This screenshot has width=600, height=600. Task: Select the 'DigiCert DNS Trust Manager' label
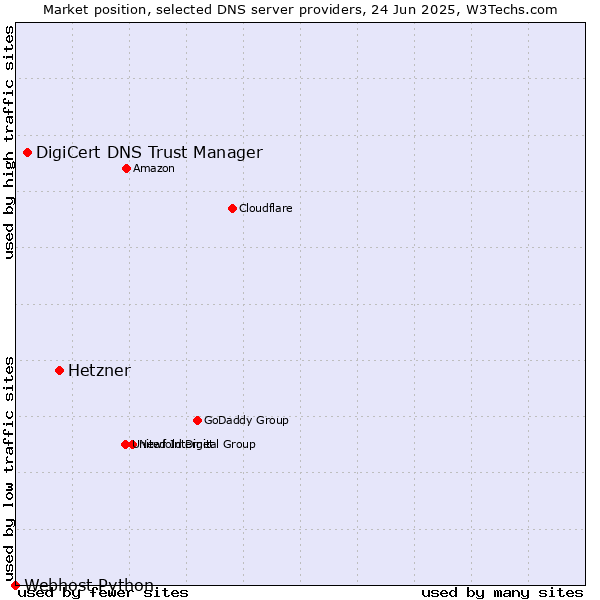(149, 153)
